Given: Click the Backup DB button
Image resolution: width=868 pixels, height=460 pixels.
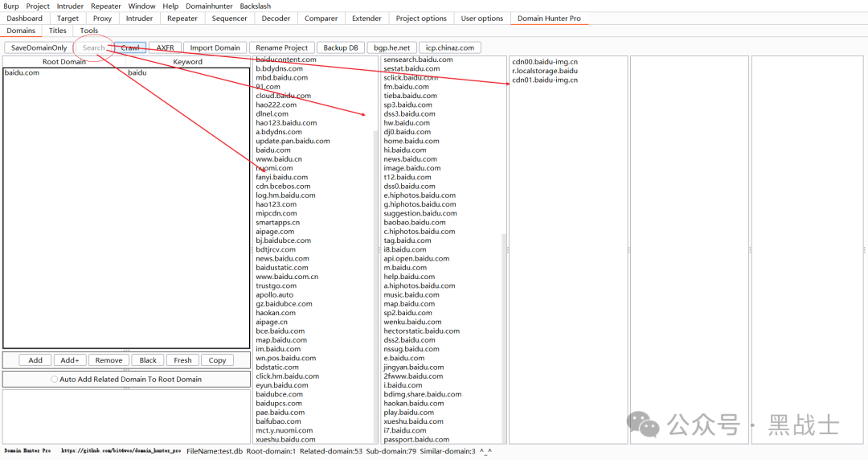Looking at the screenshot, I should click(341, 47).
